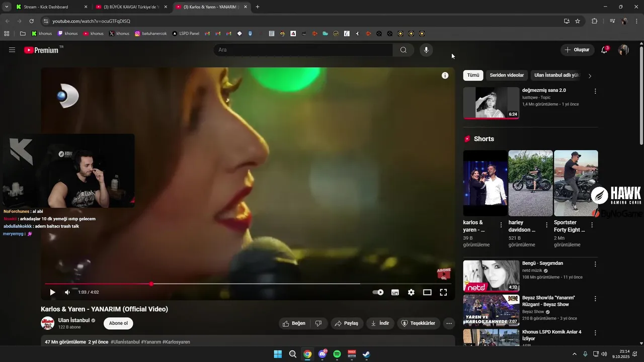Open batuhanercok Instagram bookmark
This screenshot has height=362, width=644.
150,34
